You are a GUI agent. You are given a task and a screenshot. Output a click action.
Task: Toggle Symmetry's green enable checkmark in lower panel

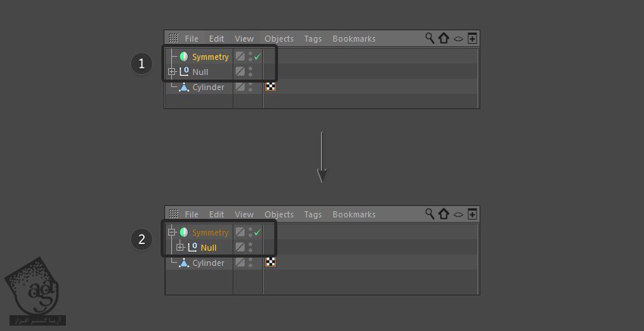coord(258,233)
